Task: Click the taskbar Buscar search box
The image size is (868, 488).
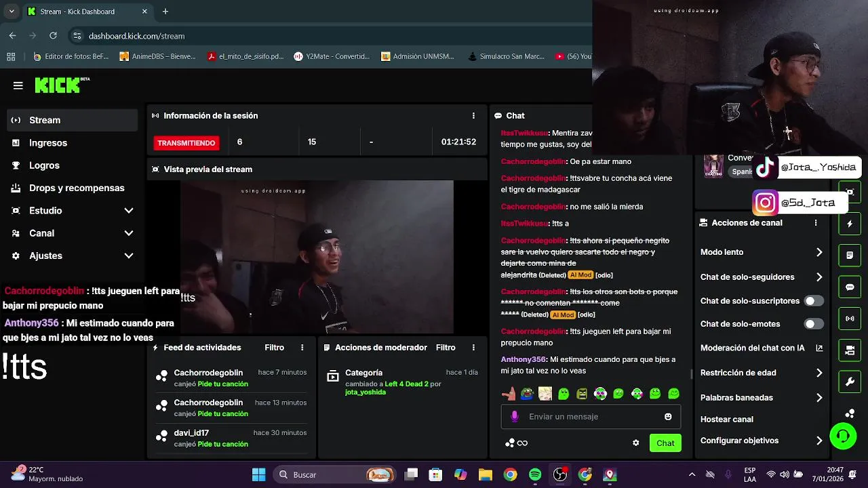Action: [336, 475]
